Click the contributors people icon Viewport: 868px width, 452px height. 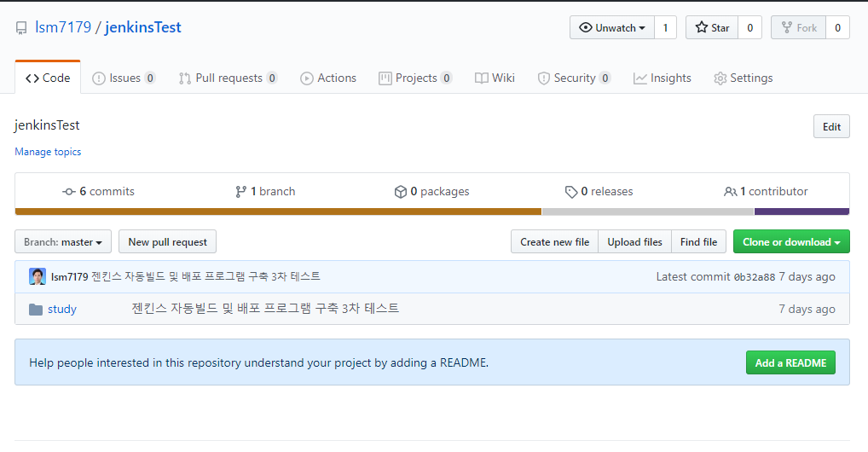pyautogui.click(x=730, y=192)
